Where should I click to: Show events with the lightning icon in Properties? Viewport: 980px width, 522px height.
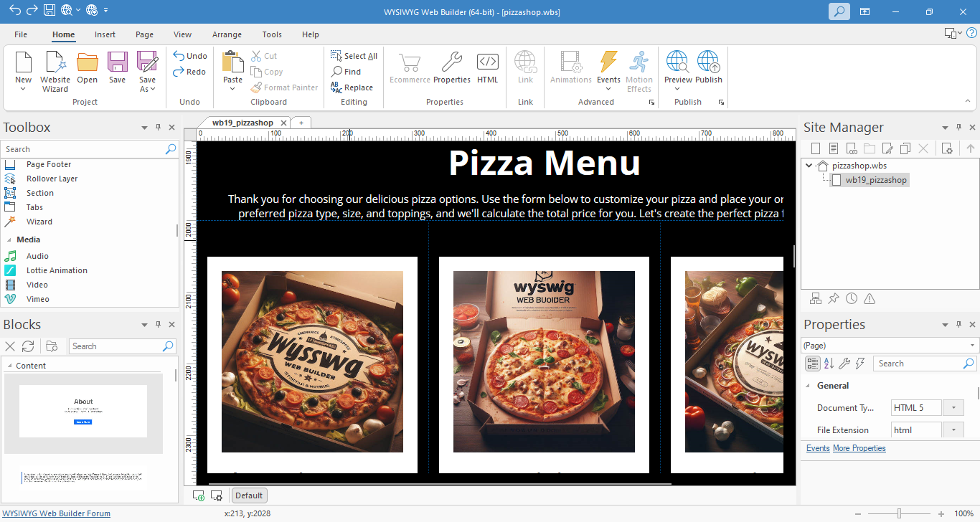(860, 364)
